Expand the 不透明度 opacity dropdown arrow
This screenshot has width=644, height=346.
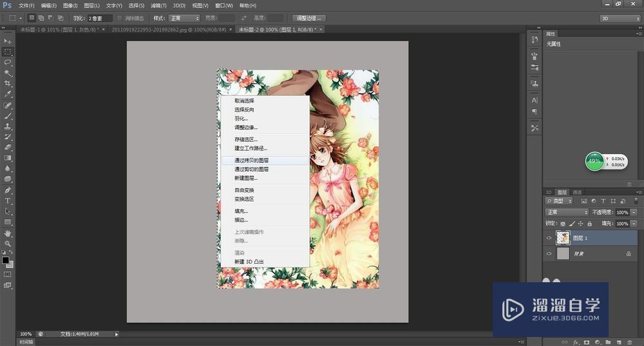tap(634, 212)
